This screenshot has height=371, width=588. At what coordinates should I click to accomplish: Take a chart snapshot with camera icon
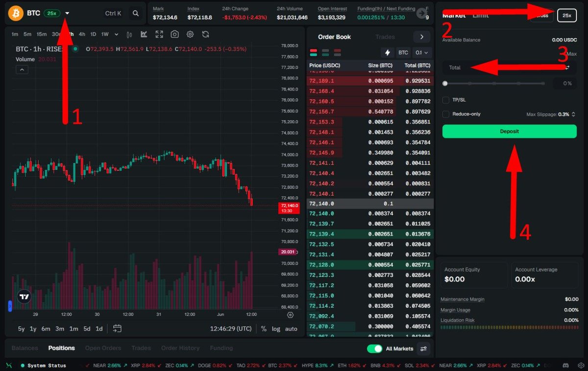174,34
